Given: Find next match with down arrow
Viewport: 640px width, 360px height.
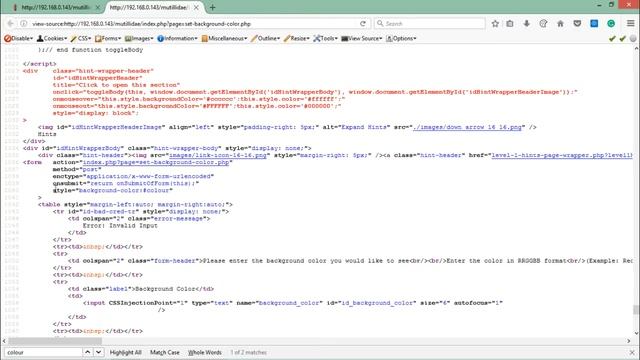Looking at the screenshot, I should (x=98, y=352).
